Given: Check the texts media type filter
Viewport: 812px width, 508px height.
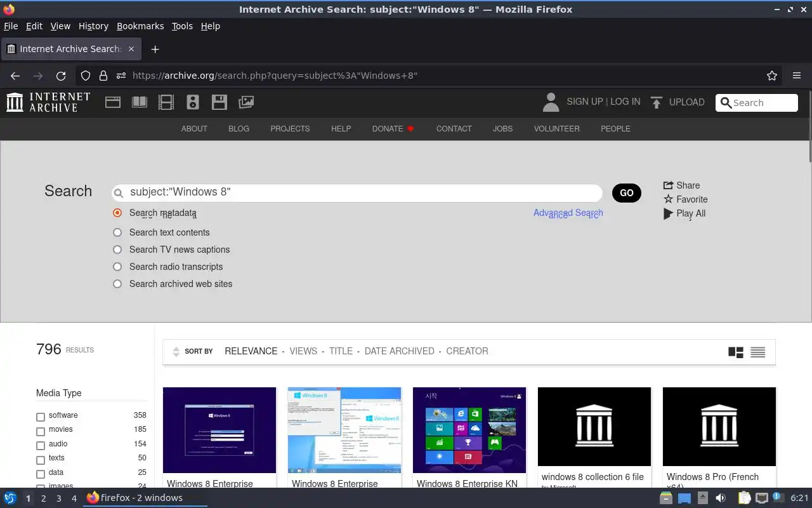Looking at the screenshot, I should click(41, 460).
